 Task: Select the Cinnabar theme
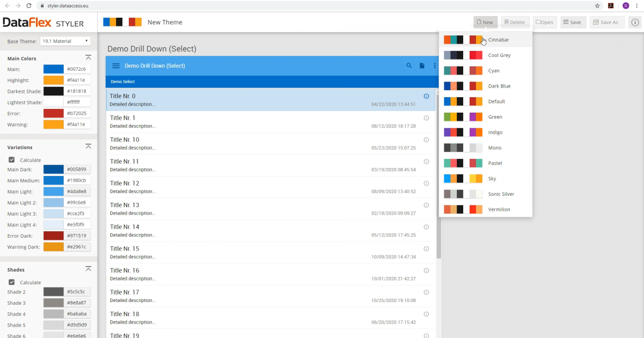click(486, 40)
